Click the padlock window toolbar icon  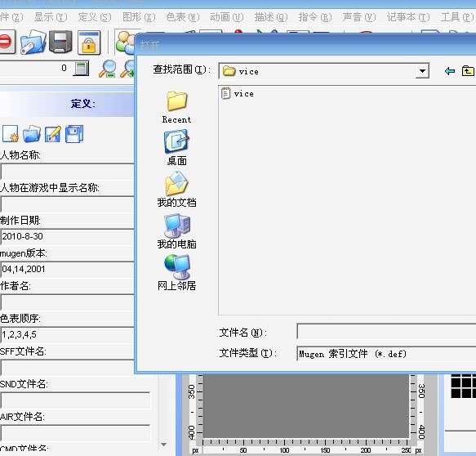tap(89, 42)
